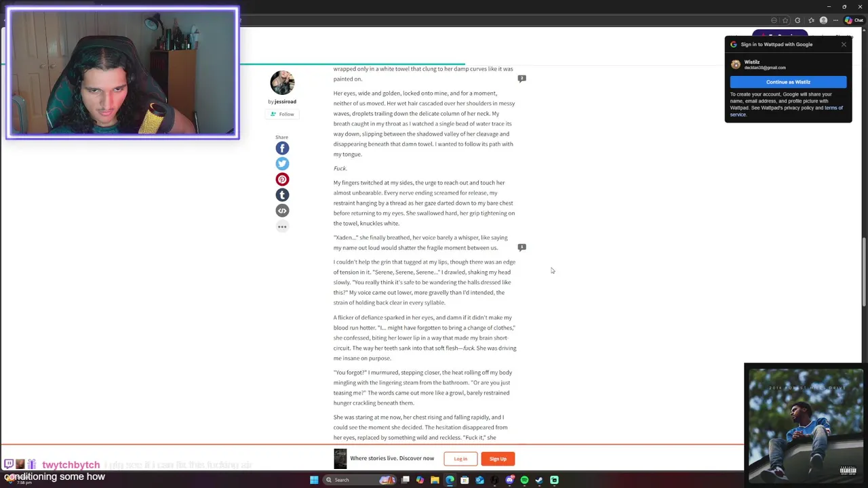Open Wattpad's privacy policy link
This screenshot has height=488, width=868.
797,108
